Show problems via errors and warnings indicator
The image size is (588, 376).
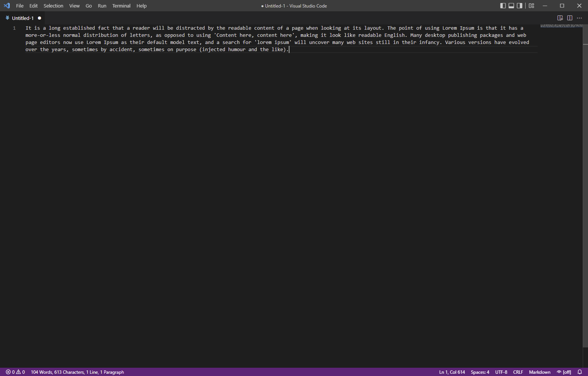click(x=15, y=372)
